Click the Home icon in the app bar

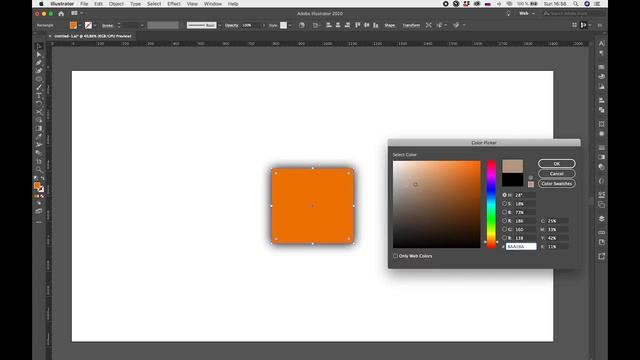61,13
